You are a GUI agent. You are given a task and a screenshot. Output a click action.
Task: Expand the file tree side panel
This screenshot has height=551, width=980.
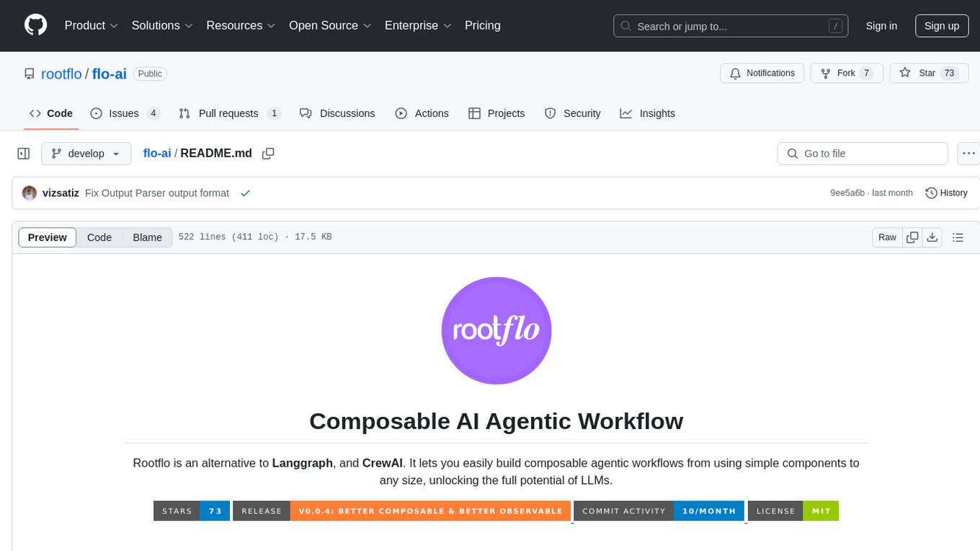(24, 154)
